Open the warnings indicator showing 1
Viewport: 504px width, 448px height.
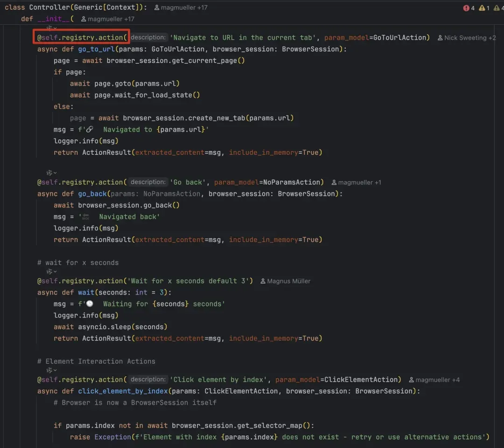click(x=484, y=8)
